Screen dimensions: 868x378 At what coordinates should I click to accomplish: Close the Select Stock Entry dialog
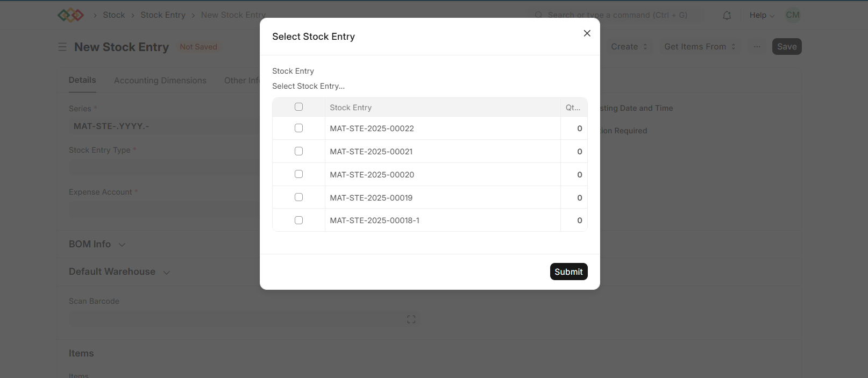point(587,33)
